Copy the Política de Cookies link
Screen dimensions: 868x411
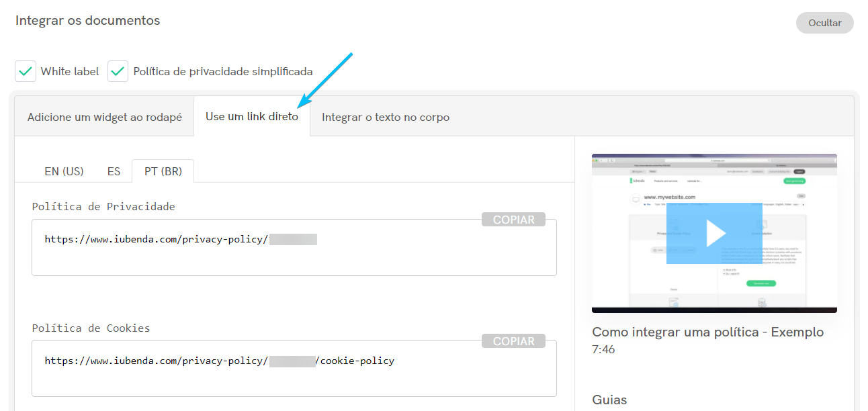point(513,340)
